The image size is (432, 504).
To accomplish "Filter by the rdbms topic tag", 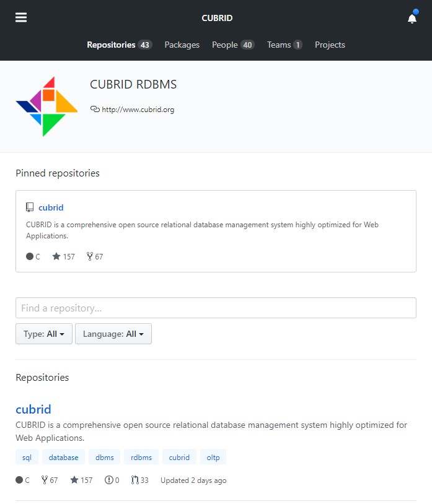I will [141, 457].
